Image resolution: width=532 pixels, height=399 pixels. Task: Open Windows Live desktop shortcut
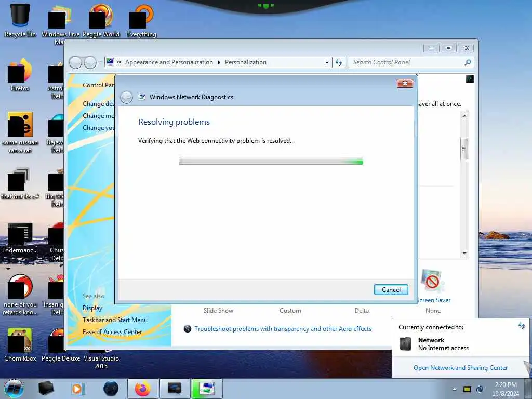click(60, 24)
